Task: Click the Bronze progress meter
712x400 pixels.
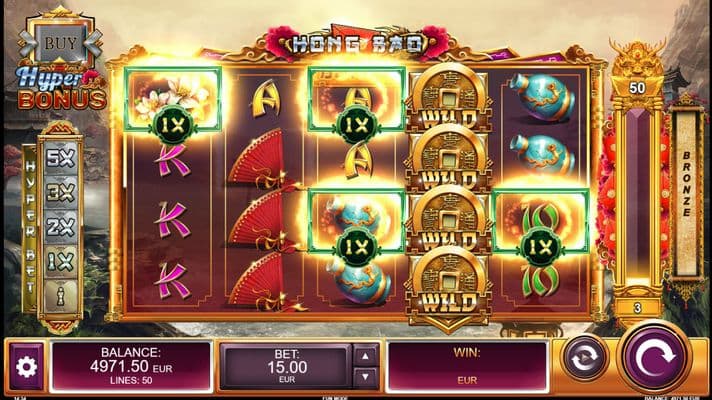Action: (686, 193)
